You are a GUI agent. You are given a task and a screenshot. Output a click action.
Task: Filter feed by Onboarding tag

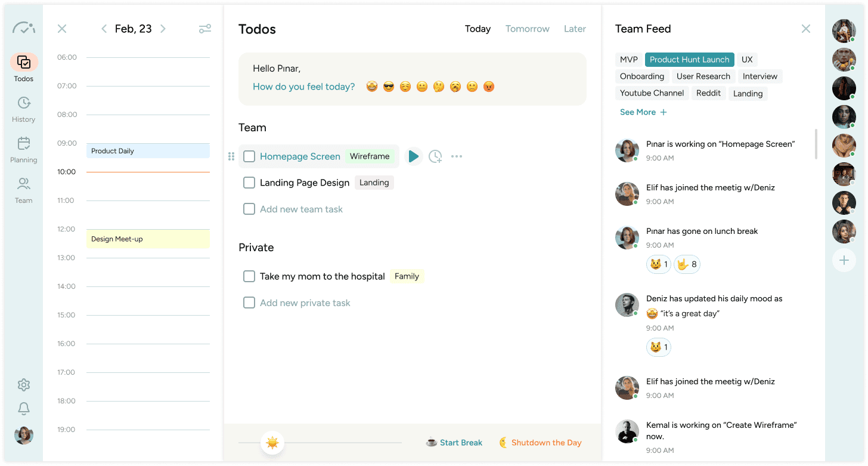tap(642, 76)
